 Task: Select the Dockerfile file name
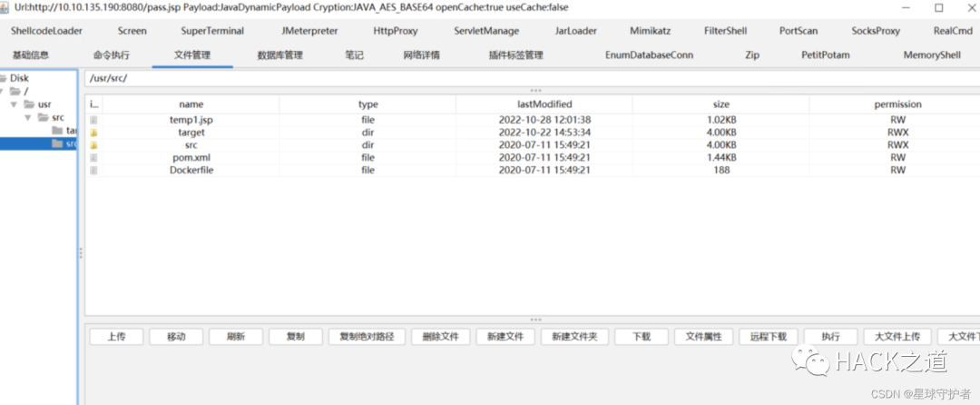click(x=191, y=170)
